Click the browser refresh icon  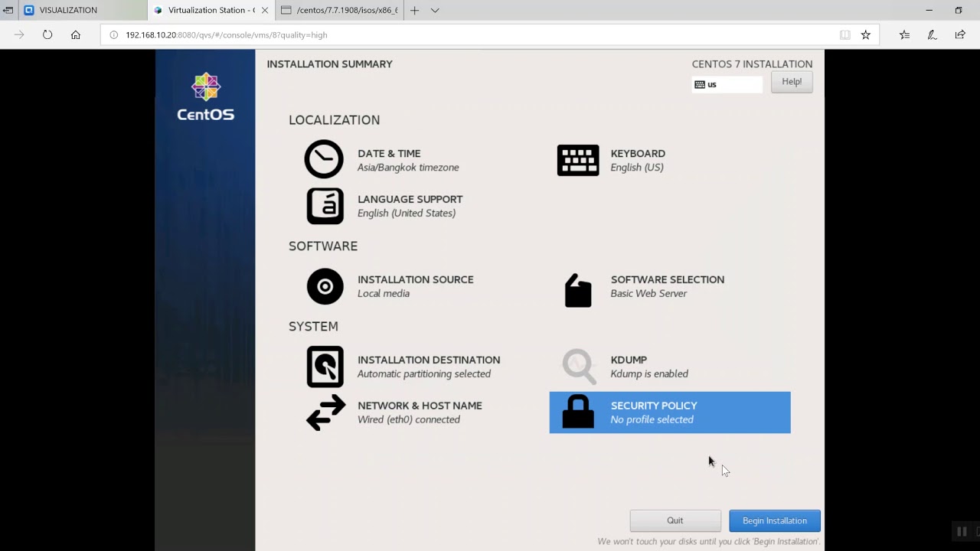tap(47, 34)
